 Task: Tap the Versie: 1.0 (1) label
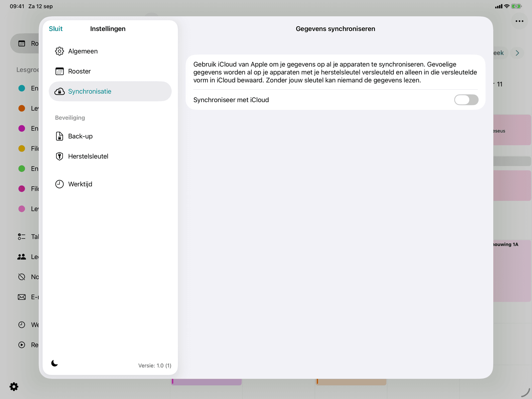pyautogui.click(x=155, y=366)
